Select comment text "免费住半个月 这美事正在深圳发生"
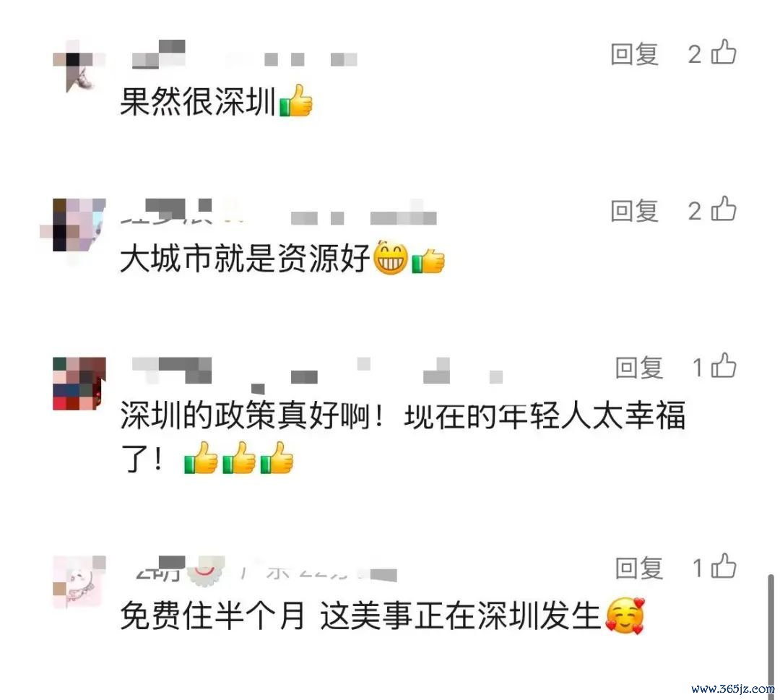780x700 pixels. [360, 616]
